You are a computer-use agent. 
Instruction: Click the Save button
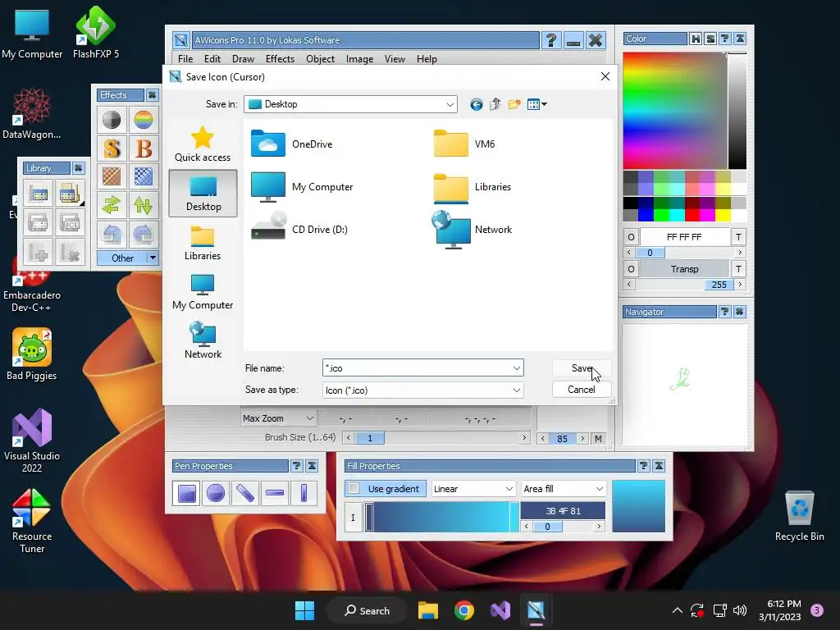[x=582, y=368]
